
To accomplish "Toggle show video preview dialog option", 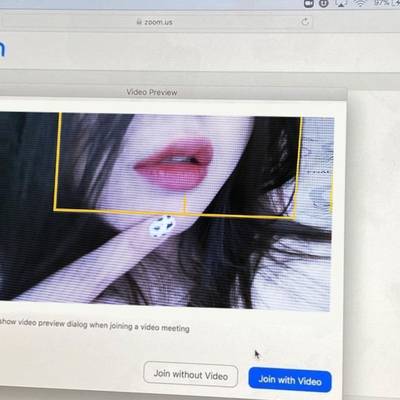I will tap(95, 325).
